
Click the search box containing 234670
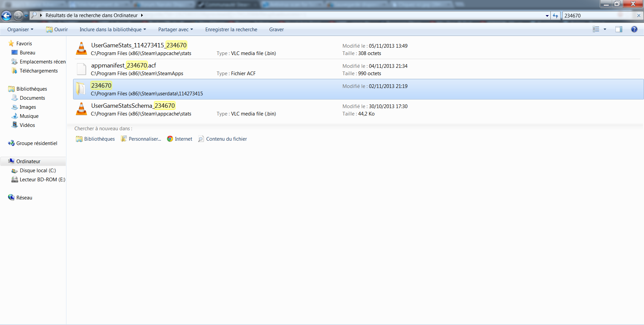tap(599, 15)
